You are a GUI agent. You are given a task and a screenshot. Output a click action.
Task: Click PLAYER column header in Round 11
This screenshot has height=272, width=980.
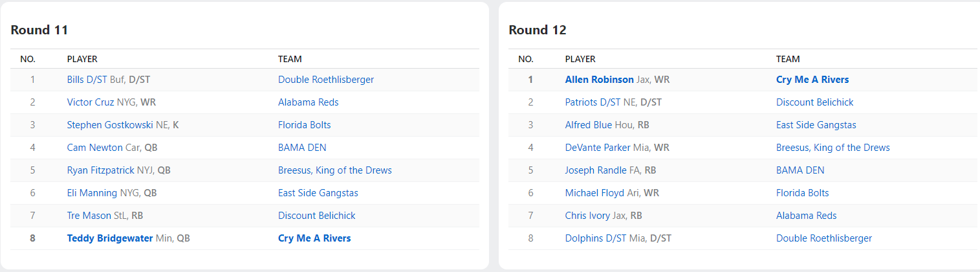click(x=82, y=59)
